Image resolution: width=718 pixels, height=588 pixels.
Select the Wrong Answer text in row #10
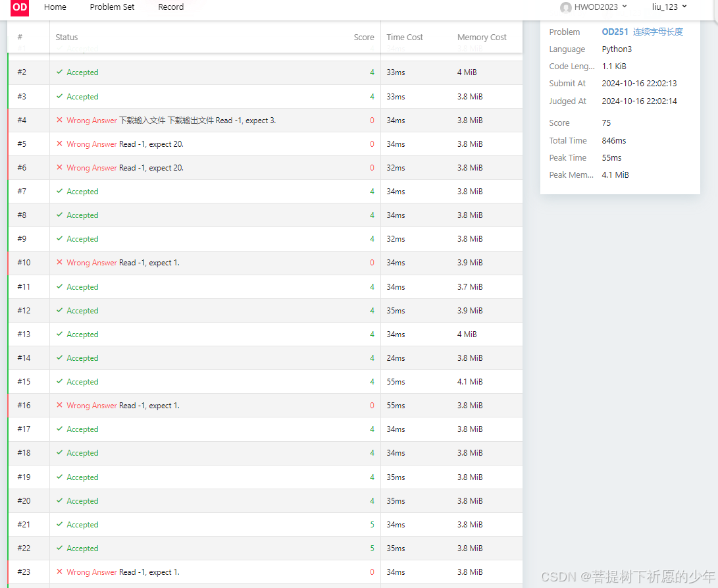pos(91,263)
